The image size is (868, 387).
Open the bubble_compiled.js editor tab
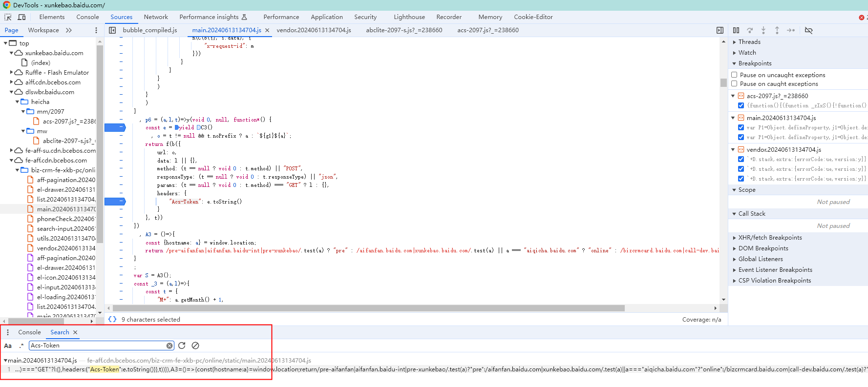coord(150,30)
